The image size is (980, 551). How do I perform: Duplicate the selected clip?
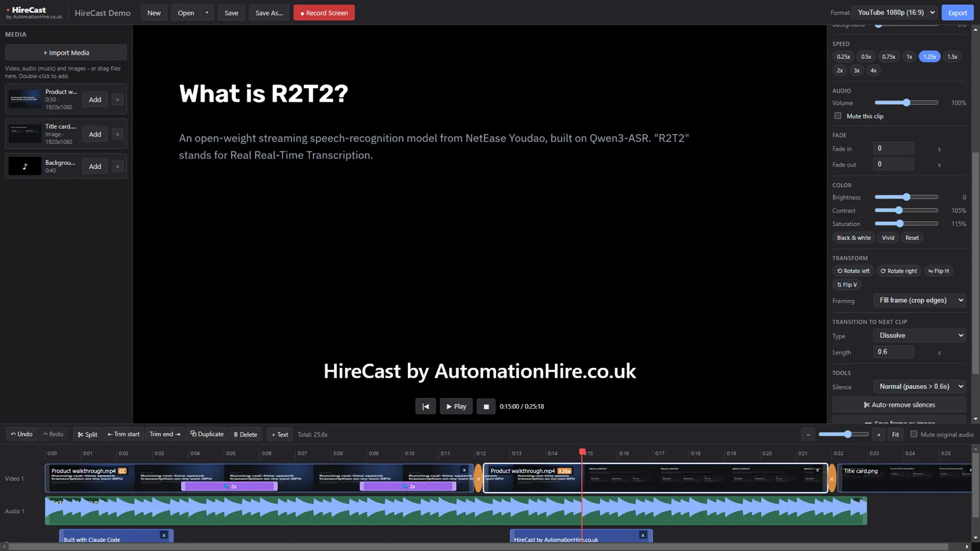click(207, 434)
